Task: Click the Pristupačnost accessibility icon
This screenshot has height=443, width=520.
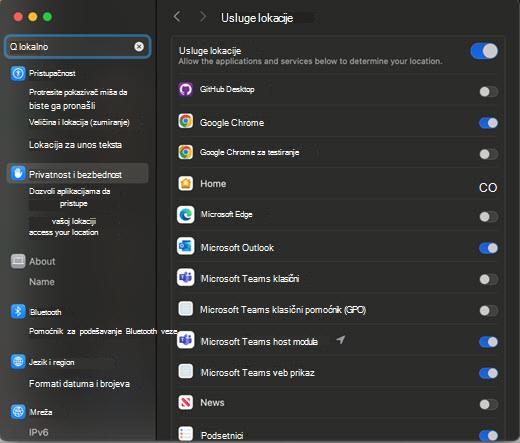Action: (18, 73)
